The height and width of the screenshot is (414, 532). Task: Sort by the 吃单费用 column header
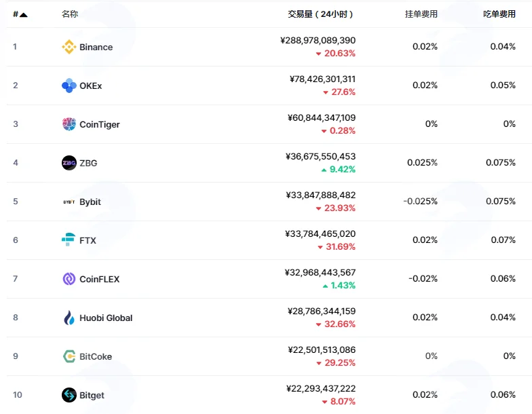(x=499, y=14)
